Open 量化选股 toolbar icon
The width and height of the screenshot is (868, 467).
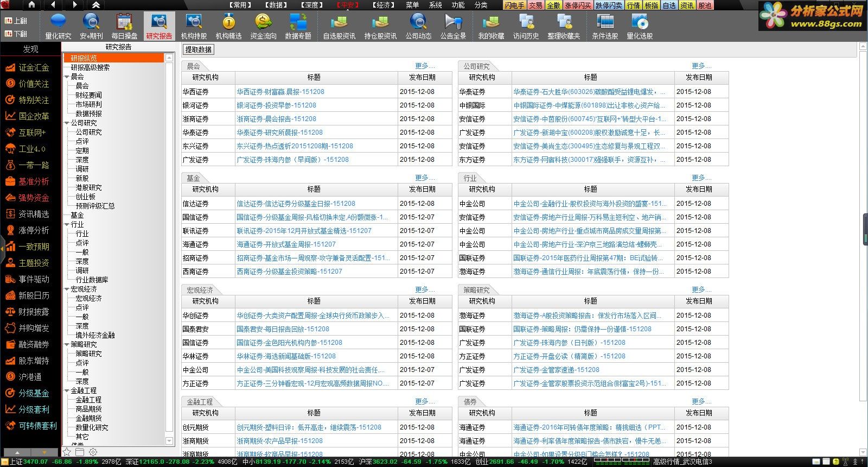tap(640, 26)
